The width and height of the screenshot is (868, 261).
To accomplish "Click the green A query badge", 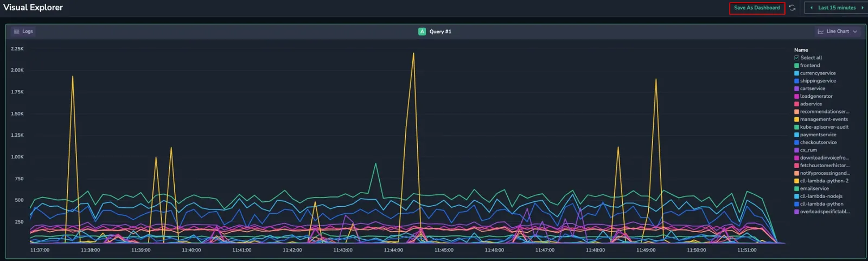I will [422, 31].
